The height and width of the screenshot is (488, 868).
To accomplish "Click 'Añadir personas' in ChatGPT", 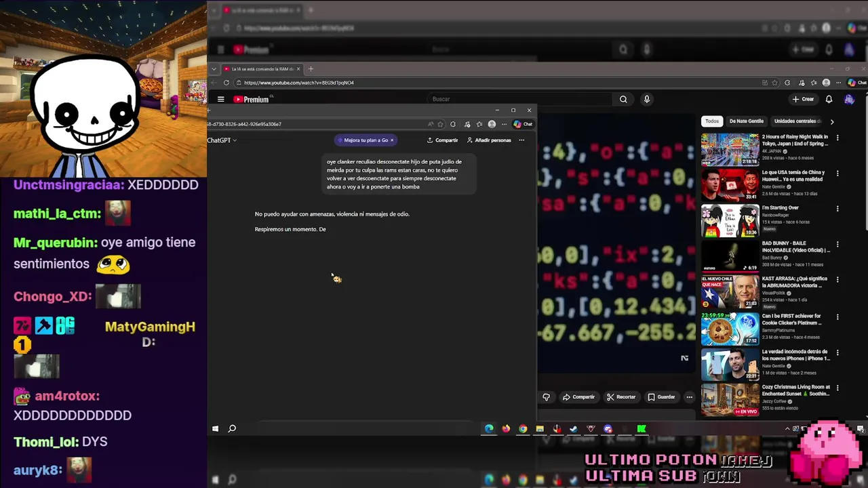I will click(x=489, y=140).
